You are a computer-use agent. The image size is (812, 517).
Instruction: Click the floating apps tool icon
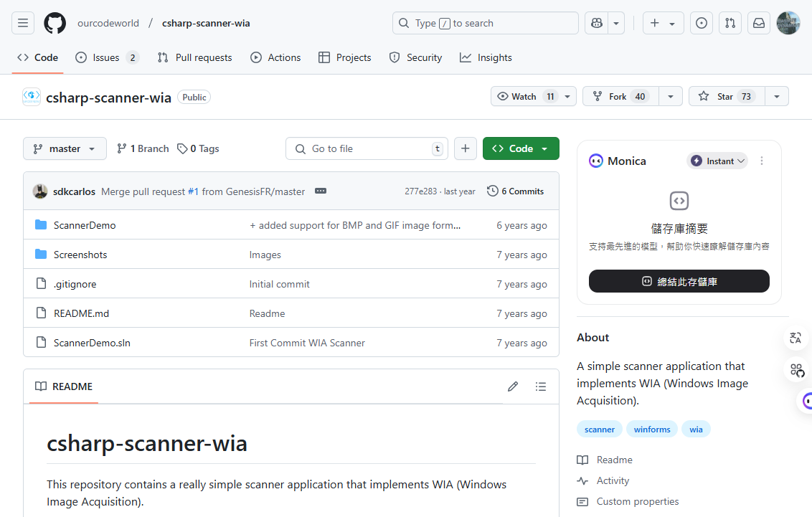pyautogui.click(x=797, y=370)
